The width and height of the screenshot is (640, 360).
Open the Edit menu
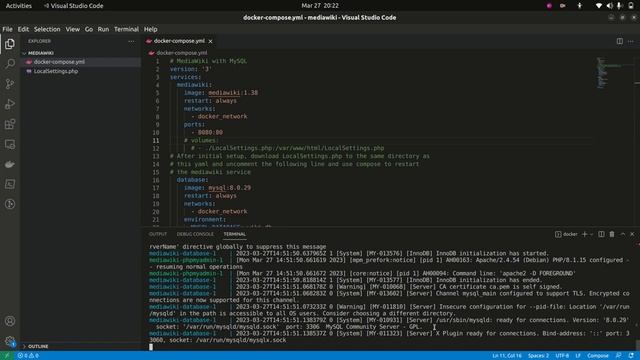point(23,29)
